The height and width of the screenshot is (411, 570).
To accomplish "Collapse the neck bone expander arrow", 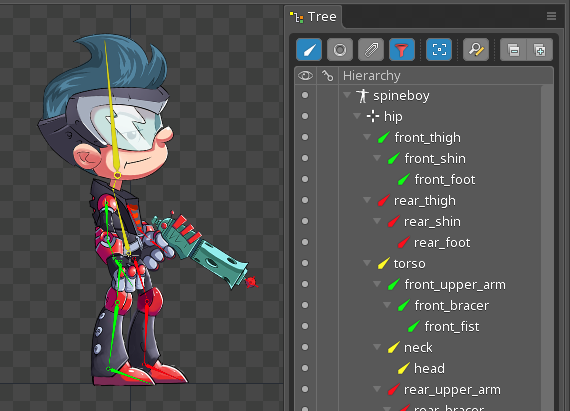I will [x=377, y=347].
